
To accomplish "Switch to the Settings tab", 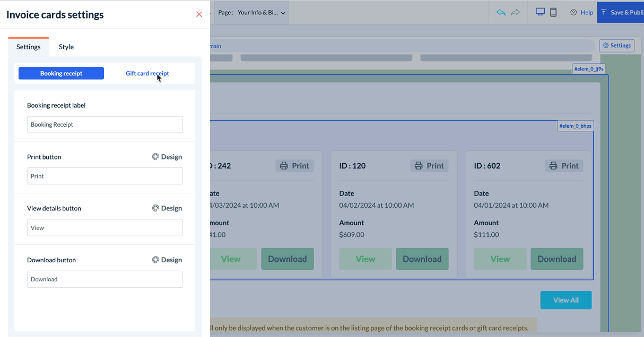I will pos(29,47).
